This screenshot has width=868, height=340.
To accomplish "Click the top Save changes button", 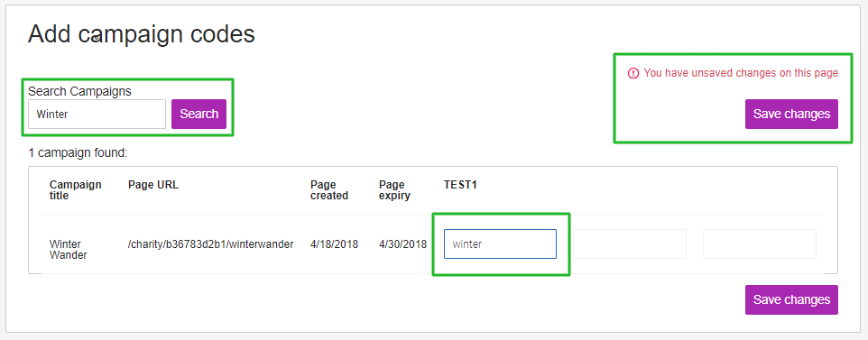I will [x=791, y=114].
